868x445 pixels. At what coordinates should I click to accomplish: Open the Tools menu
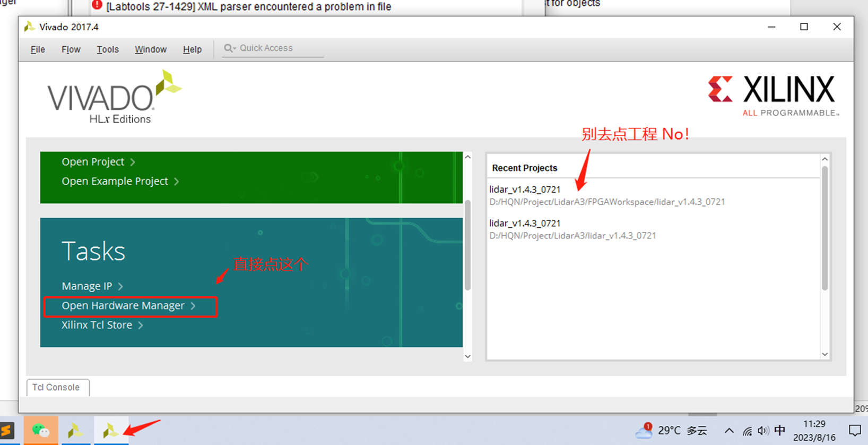[108, 49]
